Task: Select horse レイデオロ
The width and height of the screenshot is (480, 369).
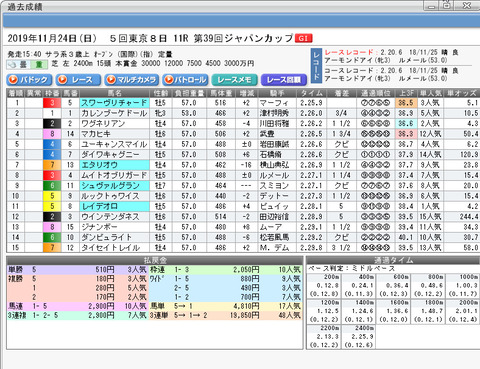Action: pos(114,206)
